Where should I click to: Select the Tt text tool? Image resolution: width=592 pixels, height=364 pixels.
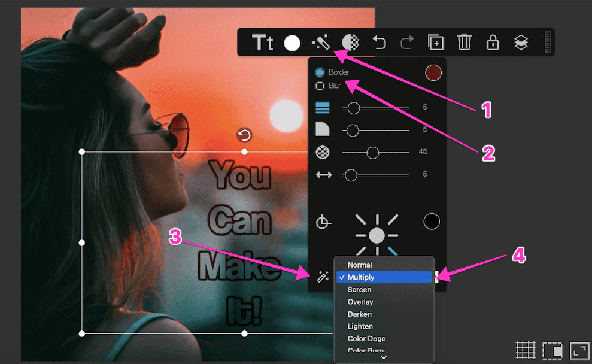262,43
